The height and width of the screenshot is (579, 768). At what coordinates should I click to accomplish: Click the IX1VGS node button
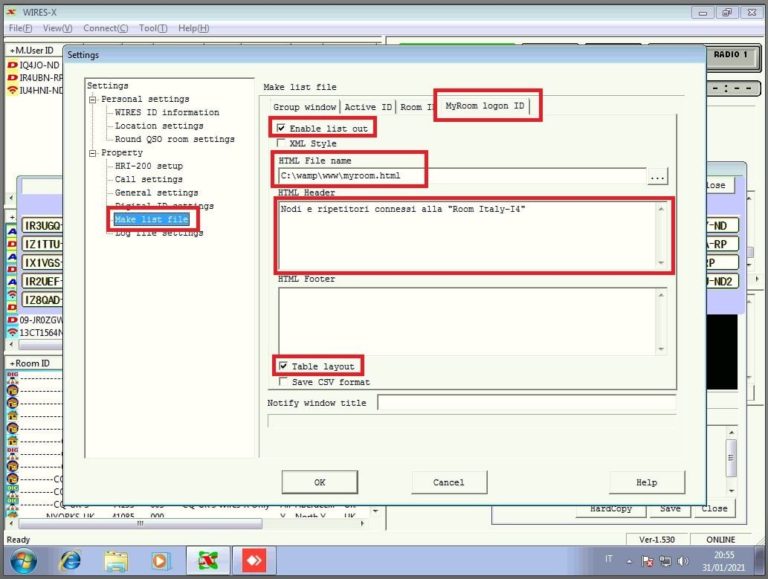click(43, 263)
